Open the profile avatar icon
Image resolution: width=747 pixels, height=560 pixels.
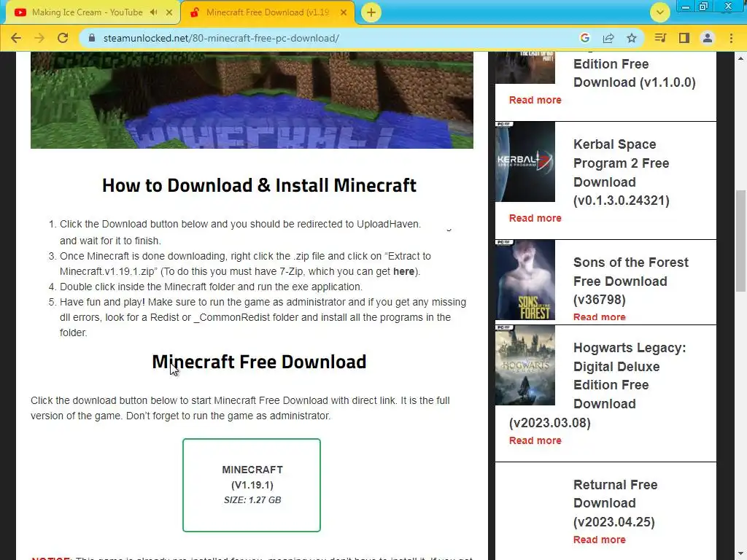click(x=708, y=38)
